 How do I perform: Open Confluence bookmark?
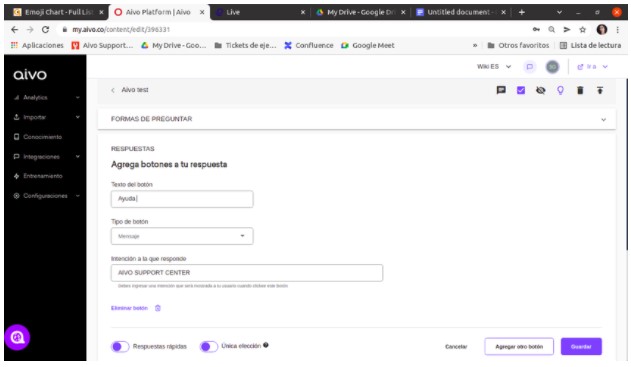pos(309,45)
